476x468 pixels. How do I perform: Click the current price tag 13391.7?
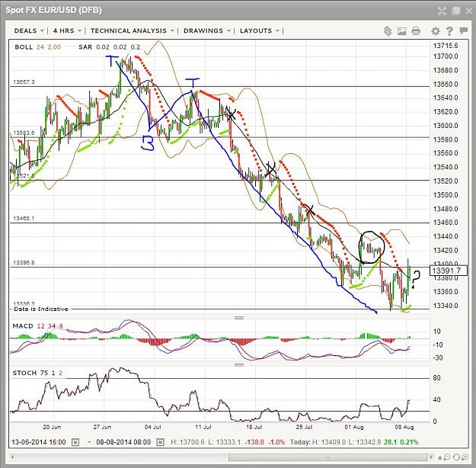point(449,271)
